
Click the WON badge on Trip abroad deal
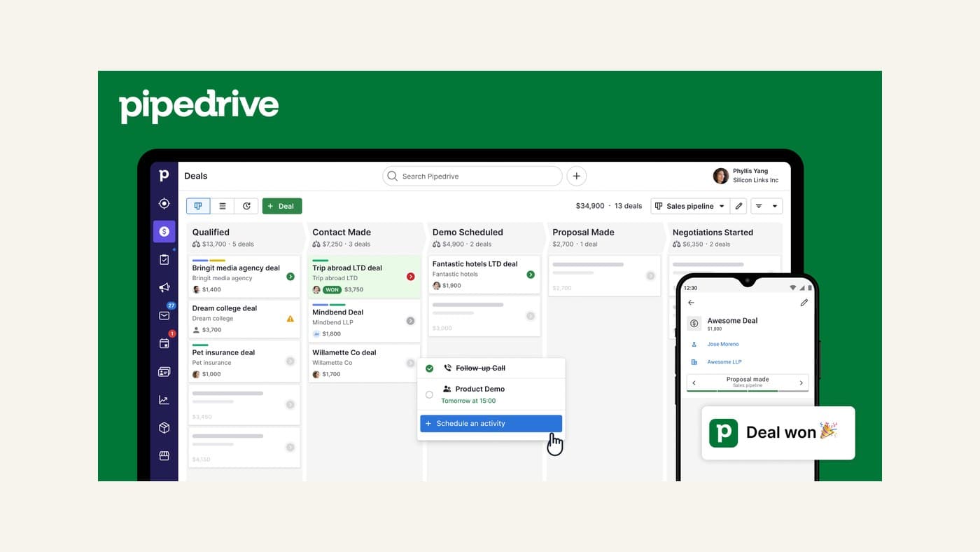332,289
